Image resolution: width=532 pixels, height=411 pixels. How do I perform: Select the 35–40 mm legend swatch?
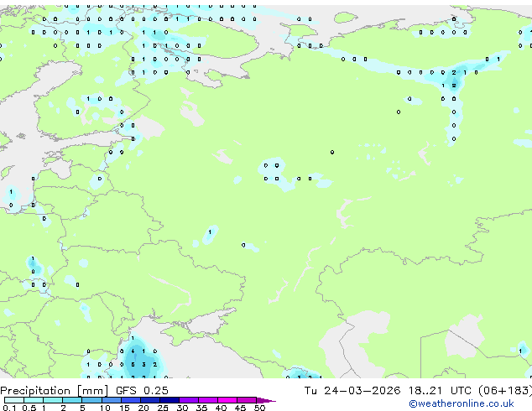pyautogui.click(x=207, y=400)
